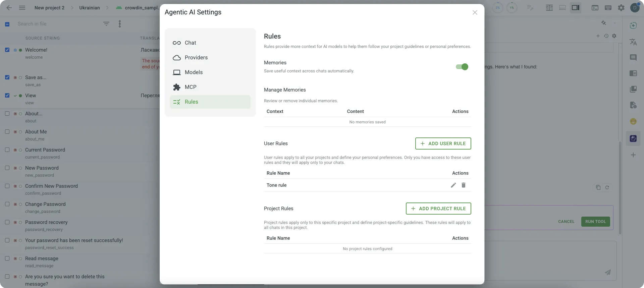Click the Add Project Rule button
The image size is (644, 288).
pyautogui.click(x=438, y=209)
